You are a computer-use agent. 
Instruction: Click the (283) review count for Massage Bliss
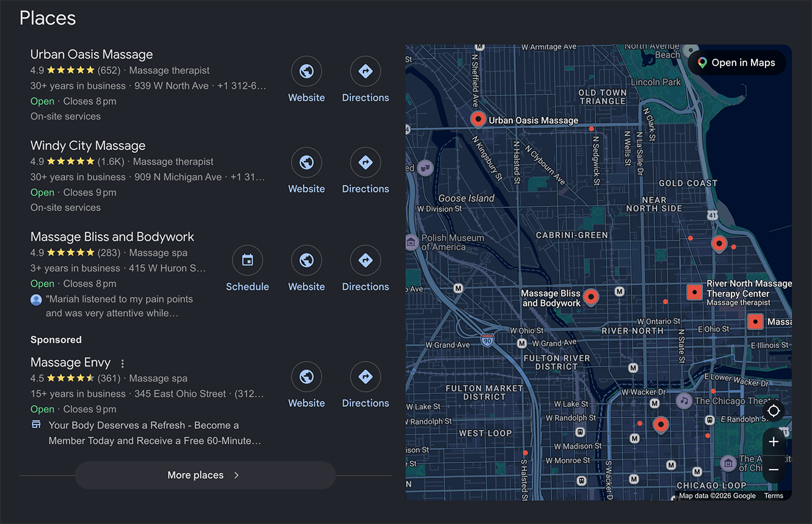pos(109,253)
